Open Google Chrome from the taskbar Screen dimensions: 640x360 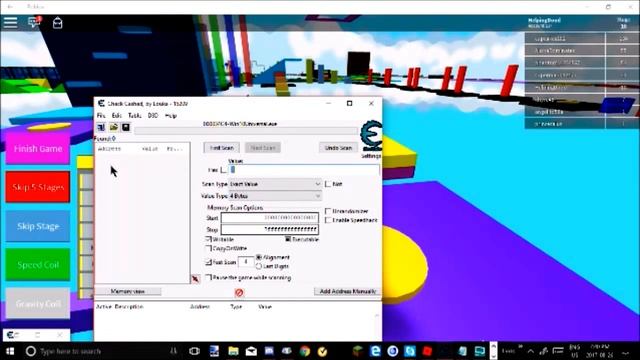click(304, 351)
